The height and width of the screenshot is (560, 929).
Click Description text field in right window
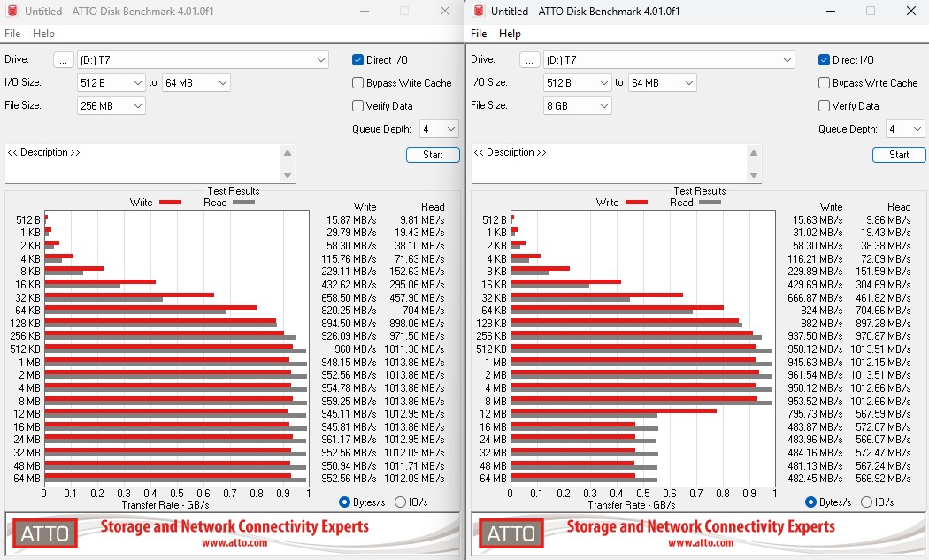click(609, 164)
